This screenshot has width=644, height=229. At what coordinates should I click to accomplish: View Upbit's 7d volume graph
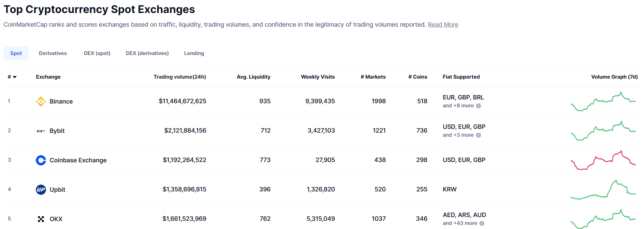[x=603, y=190]
